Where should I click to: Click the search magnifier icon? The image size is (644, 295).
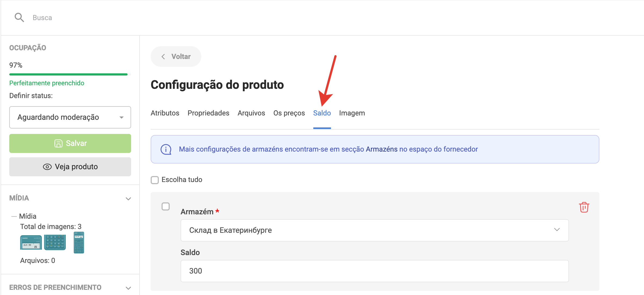pyautogui.click(x=19, y=18)
